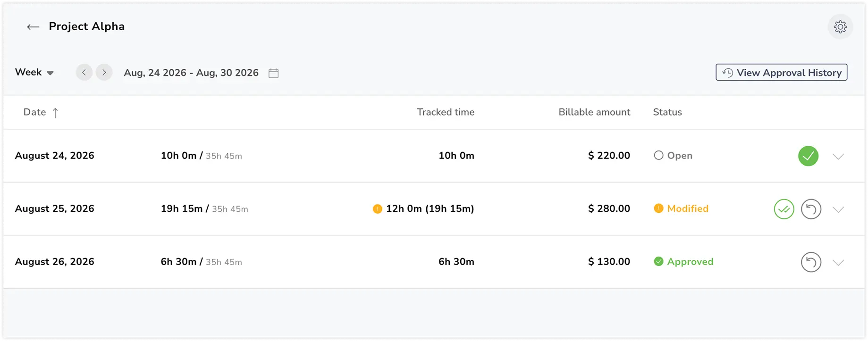
Task: Click the Approved status indicator for August 26
Action: [x=683, y=262]
